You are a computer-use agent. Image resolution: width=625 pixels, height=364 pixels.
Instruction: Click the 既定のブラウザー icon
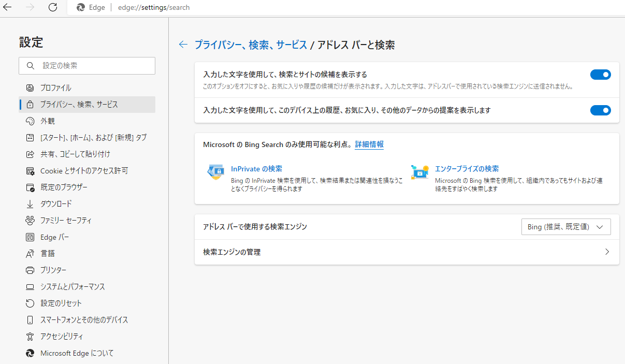tap(30, 187)
